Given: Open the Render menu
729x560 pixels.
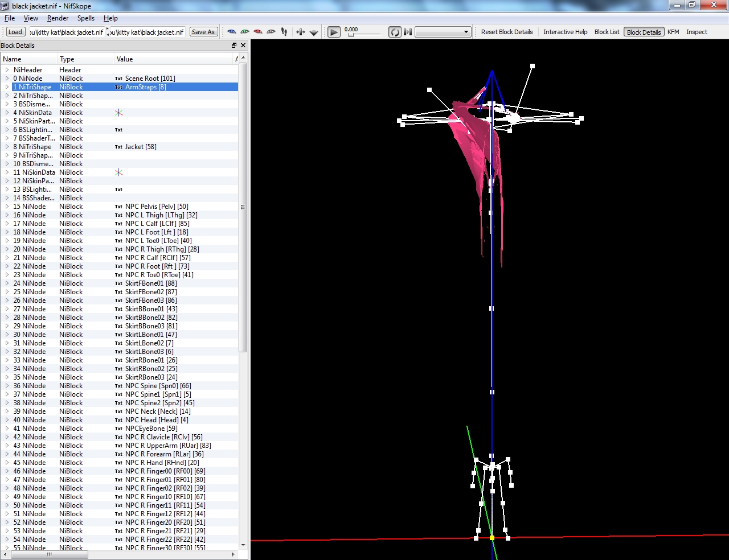Looking at the screenshot, I should coord(58,18).
